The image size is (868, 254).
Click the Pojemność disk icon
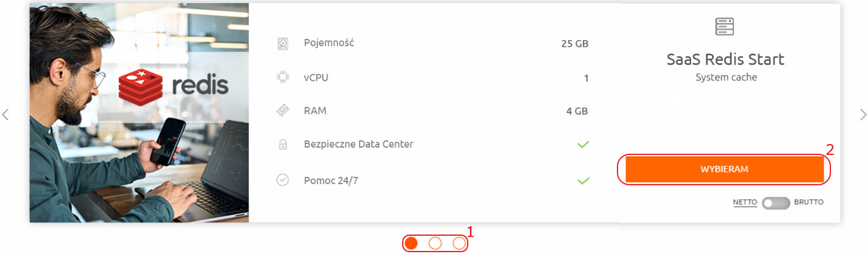coord(283,44)
